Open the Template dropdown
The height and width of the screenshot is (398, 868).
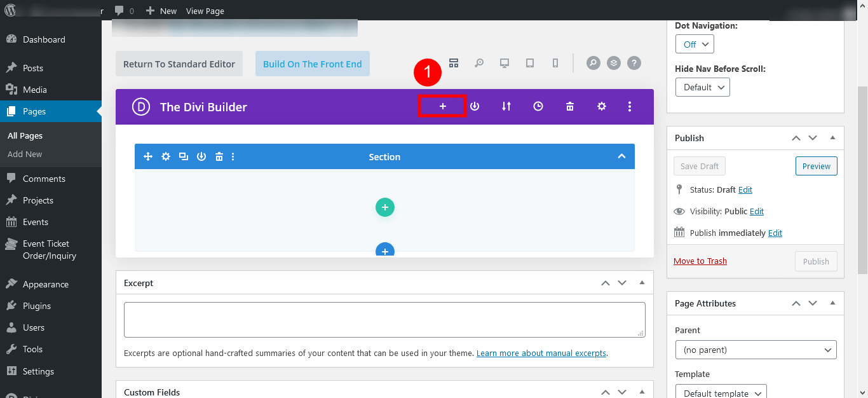[721, 392]
